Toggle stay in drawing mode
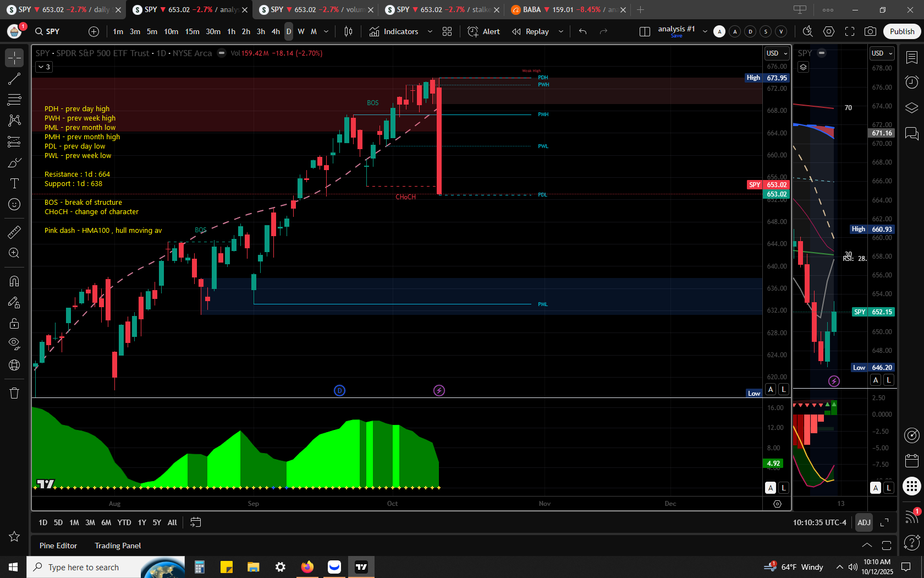Screen dimensions: 924x578 (14, 302)
